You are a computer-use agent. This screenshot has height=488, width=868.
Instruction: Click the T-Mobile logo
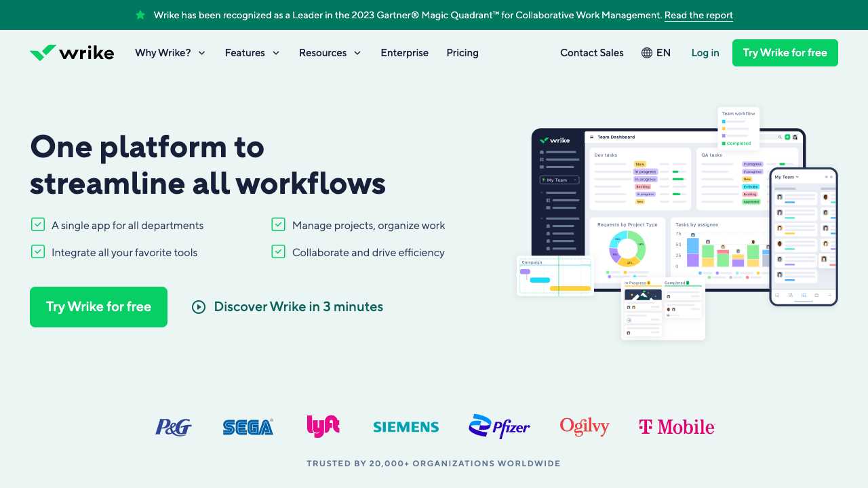pyautogui.click(x=677, y=427)
